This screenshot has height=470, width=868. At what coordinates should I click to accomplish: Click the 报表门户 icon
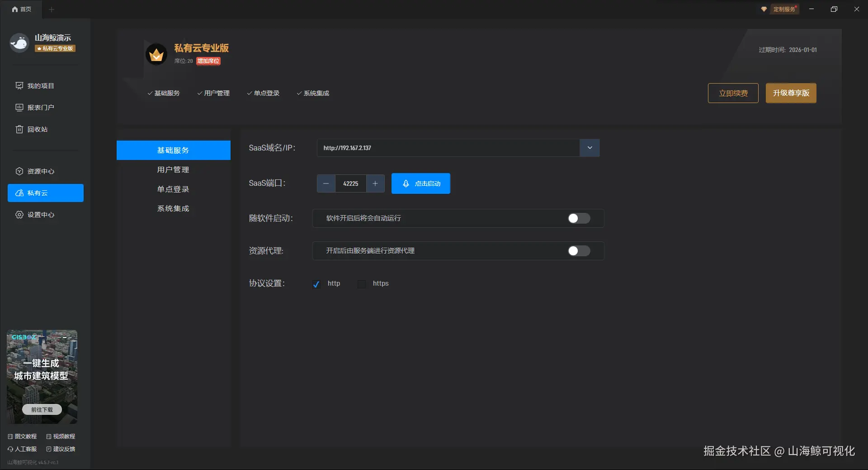tap(19, 108)
